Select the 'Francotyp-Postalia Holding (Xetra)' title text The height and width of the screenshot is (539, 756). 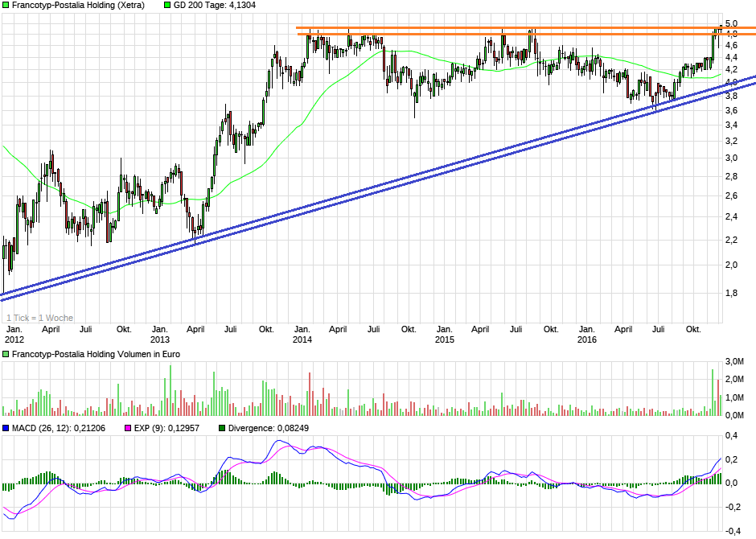[x=78, y=6]
